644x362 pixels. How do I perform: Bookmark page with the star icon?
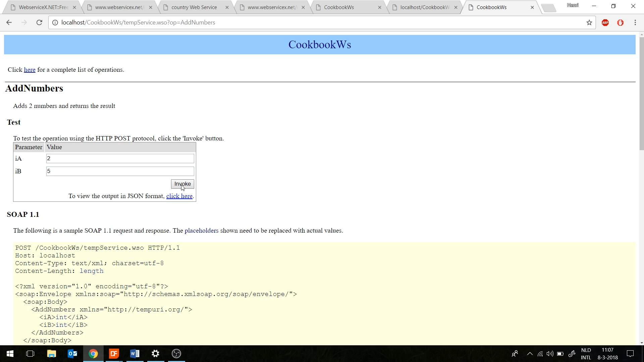tap(589, 22)
